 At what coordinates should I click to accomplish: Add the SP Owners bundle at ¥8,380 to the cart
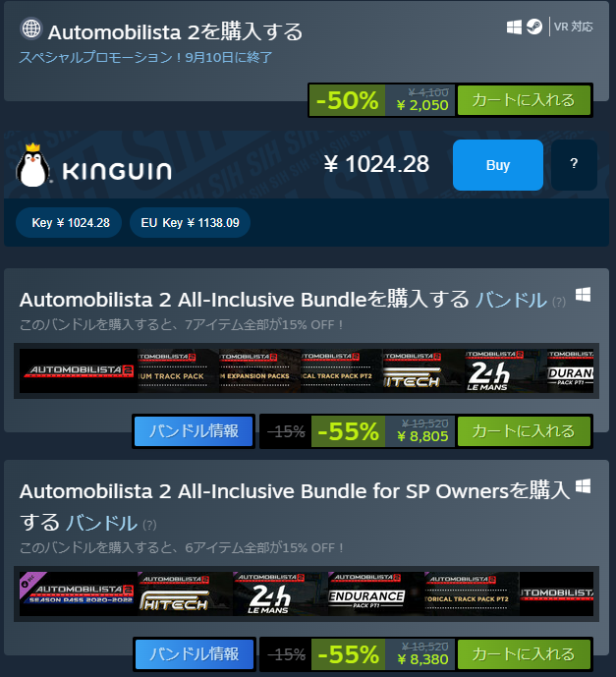(x=524, y=654)
